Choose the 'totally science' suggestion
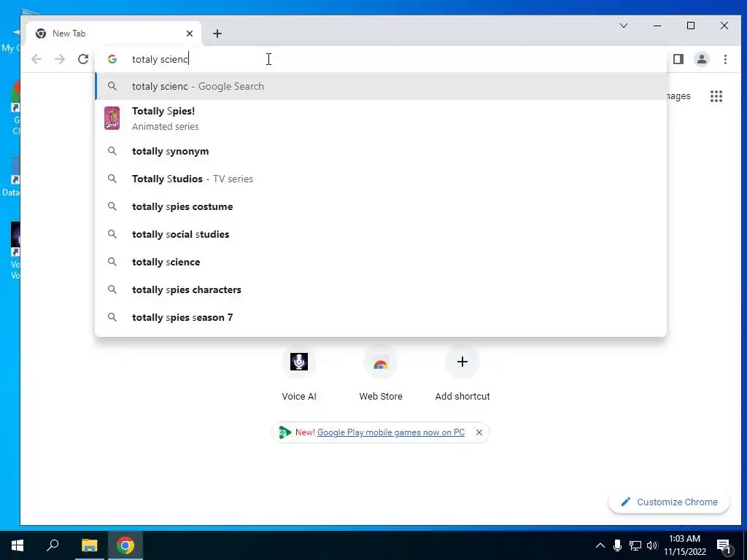The height and width of the screenshot is (560, 747). point(381,262)
